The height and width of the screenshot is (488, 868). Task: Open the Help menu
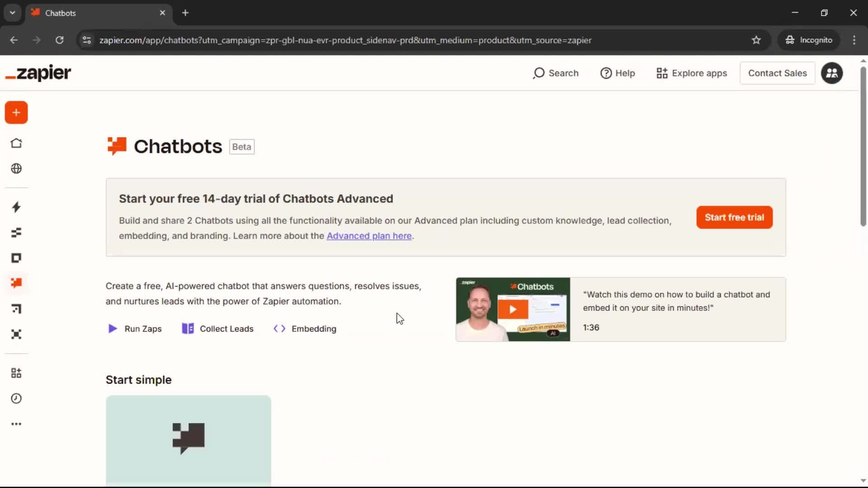coord(618,73)
